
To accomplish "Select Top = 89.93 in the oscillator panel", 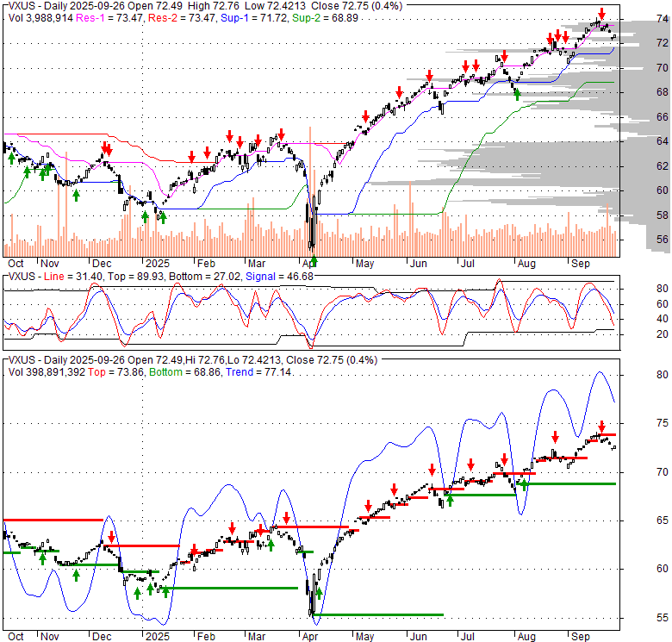I will [136, 277].
